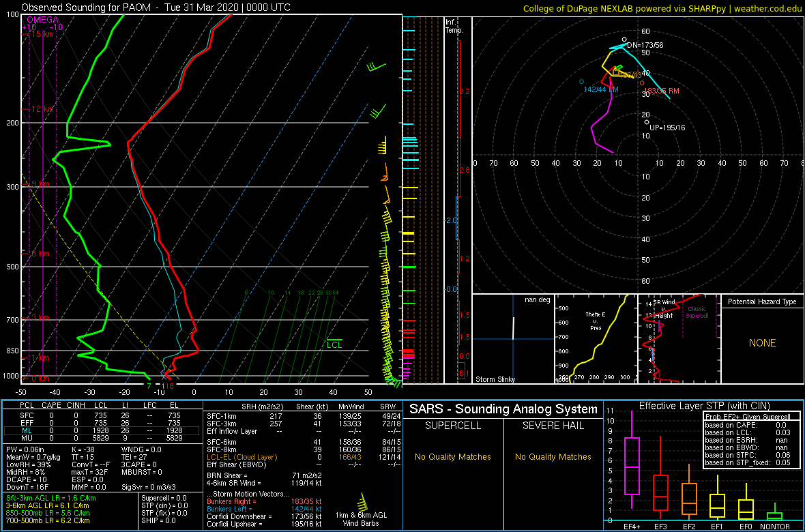Click the College of DuPage NEXLAB credit text
This screenshot has height=532, width=805.
662,8
